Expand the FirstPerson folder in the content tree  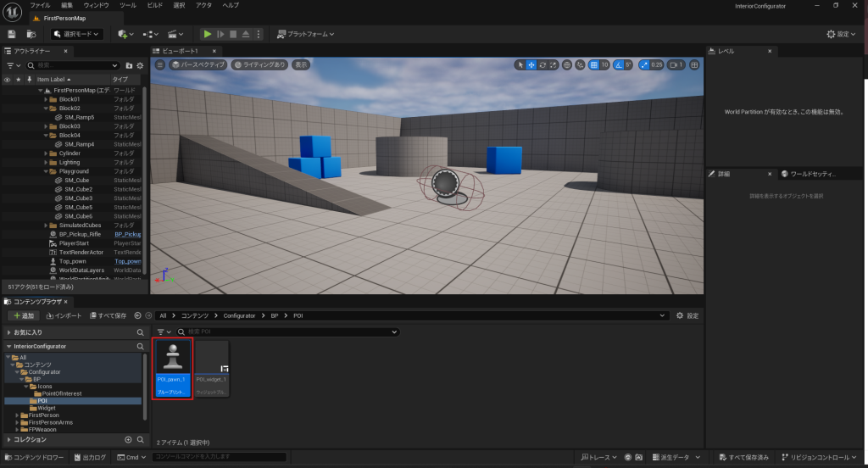[18, 415]
